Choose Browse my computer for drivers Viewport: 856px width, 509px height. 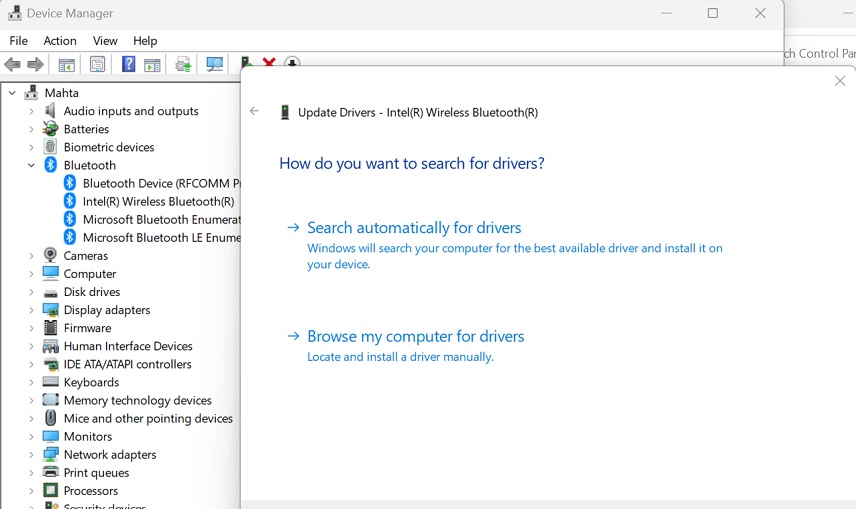(415, 336)
